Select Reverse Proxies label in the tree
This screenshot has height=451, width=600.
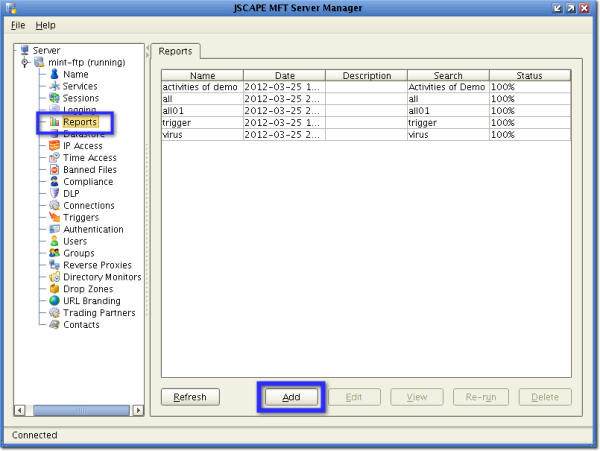pyautogui.click(x=97, y=265)
